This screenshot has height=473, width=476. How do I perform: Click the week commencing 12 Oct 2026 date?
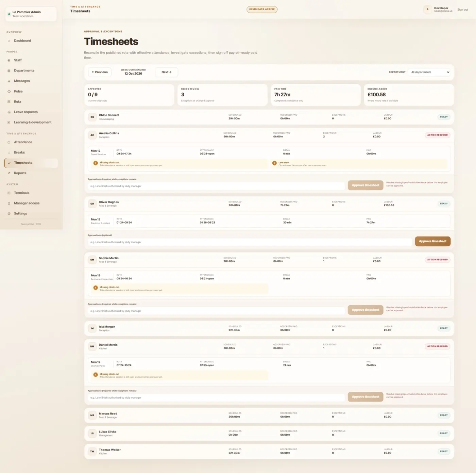[133, 74]
